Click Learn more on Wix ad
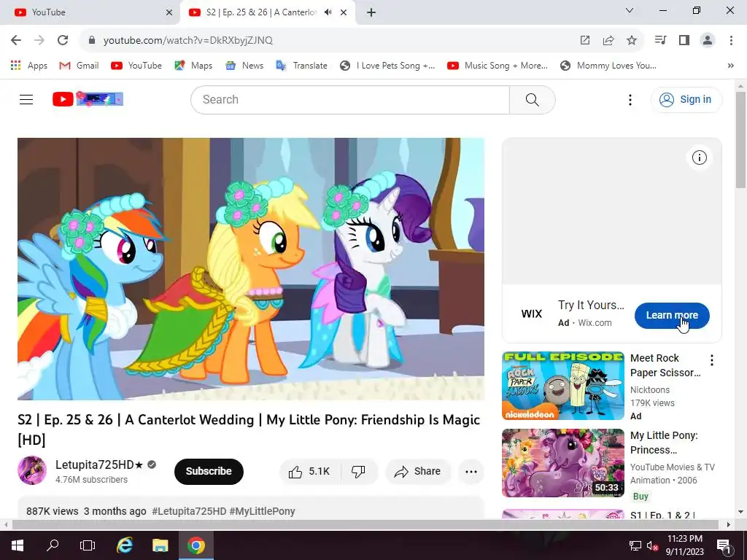This screenshot has height=560, width=747. [672, 315]
